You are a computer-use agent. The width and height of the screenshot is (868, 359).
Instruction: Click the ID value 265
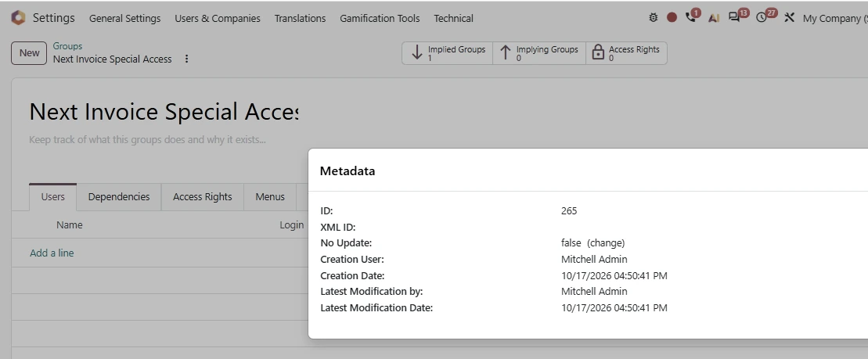click(569, 210)
